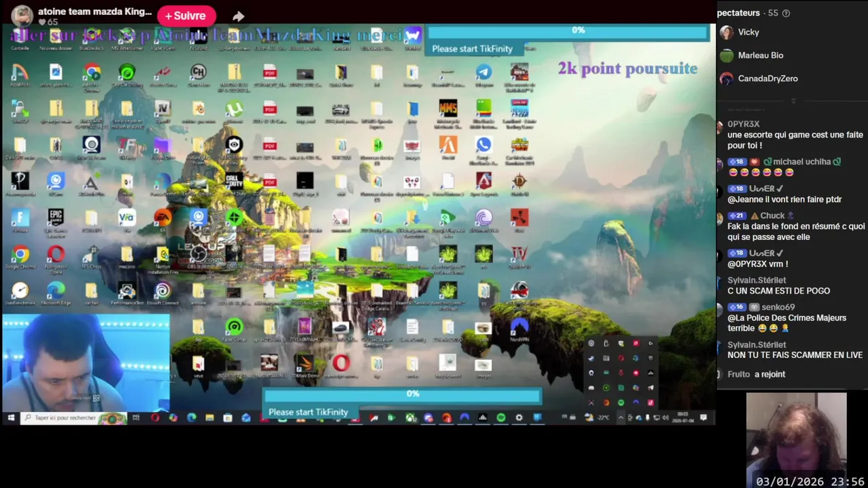
Task: Click the taskbar search box
Action: (x=74, y=418)
